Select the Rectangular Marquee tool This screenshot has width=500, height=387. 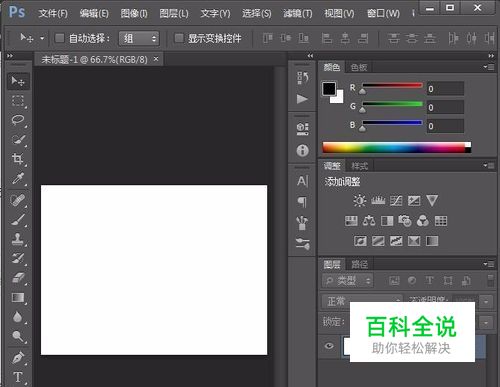(18, 101)
